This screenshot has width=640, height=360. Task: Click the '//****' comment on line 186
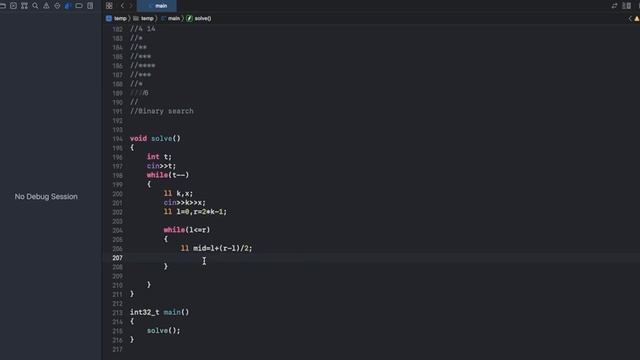142,65
